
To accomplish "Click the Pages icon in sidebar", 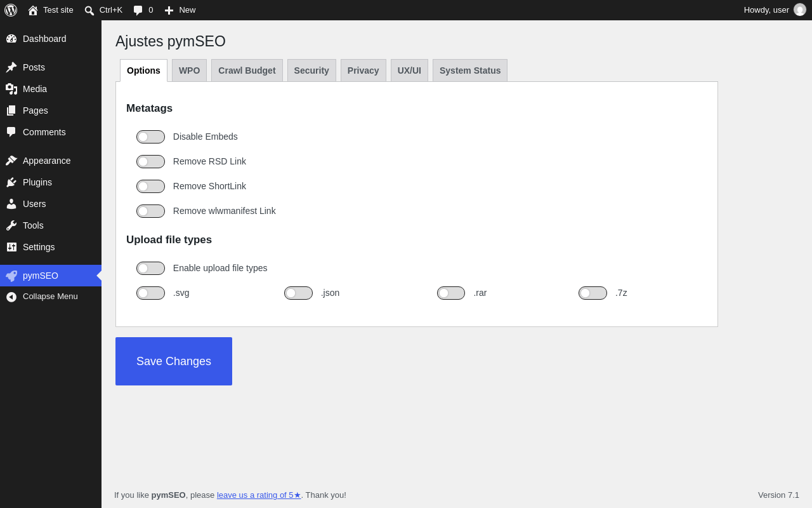I will (11, 110).
